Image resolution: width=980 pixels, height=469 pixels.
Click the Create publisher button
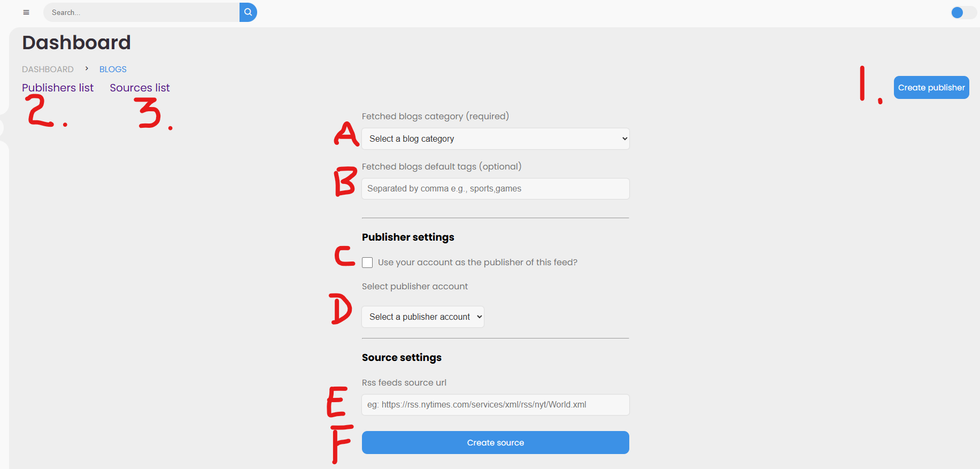[x=931, y=87]
